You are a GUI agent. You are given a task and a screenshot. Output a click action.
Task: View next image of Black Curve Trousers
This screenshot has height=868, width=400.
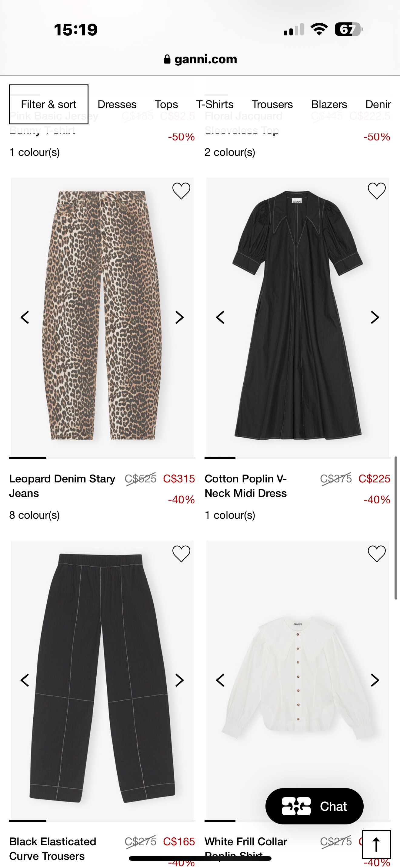pyautogui.click(x=179, y=680)
